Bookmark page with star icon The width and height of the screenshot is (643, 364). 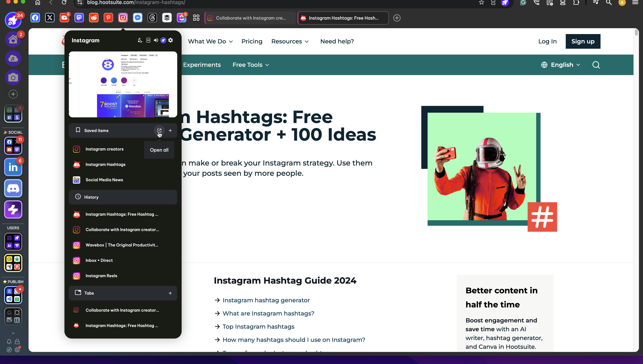click(x=481, y=3)
